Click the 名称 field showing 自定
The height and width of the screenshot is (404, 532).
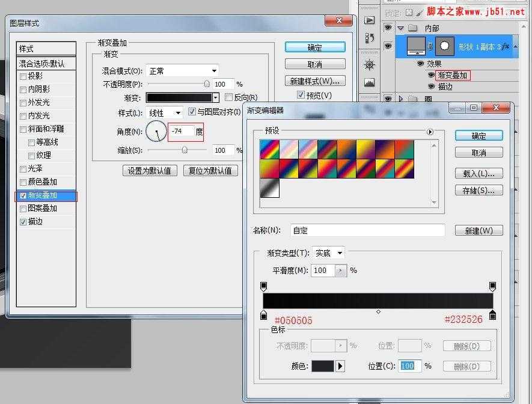[x=367, y=230]
